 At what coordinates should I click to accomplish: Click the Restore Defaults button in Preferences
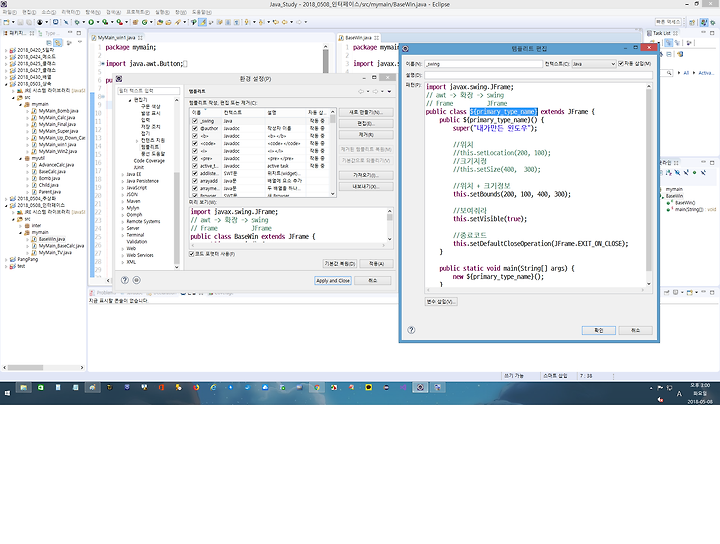340,264
